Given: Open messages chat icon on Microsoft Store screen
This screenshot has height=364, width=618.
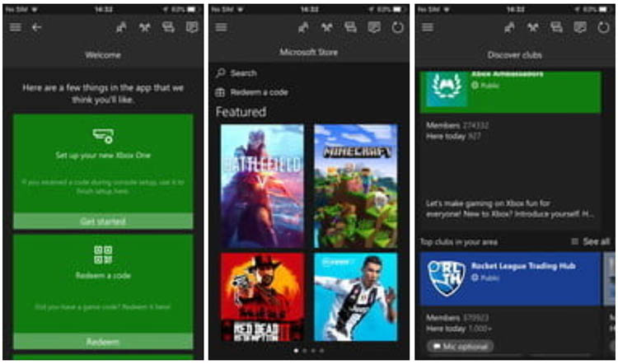Looking at the screenshot, I should (x=350, y=27).
